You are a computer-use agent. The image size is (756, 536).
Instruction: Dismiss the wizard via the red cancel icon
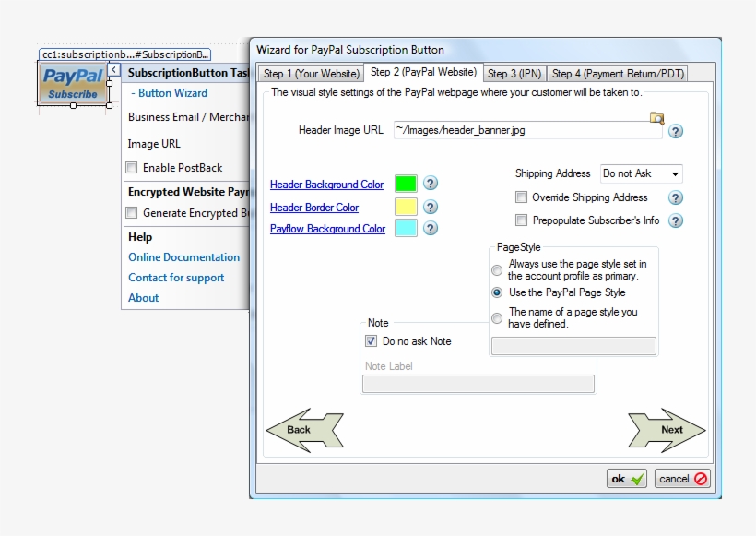tap(682, 479)
